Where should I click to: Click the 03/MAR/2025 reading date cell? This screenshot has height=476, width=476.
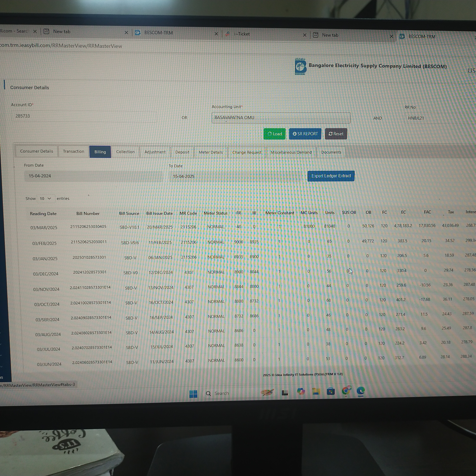(x=44, y=228)
